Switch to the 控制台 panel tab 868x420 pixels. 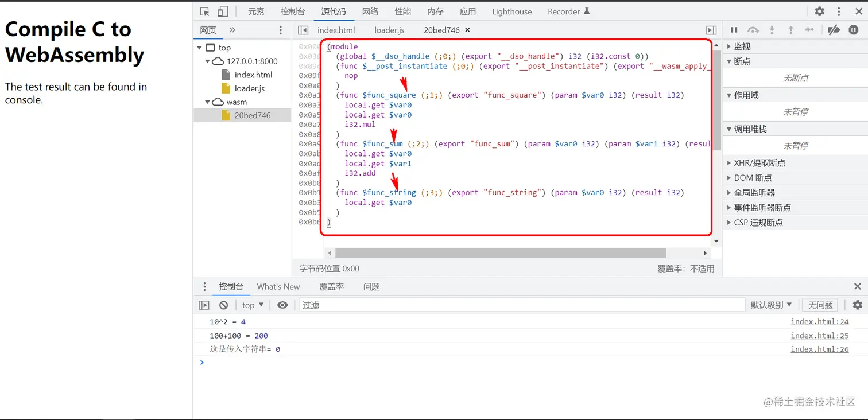293,11
